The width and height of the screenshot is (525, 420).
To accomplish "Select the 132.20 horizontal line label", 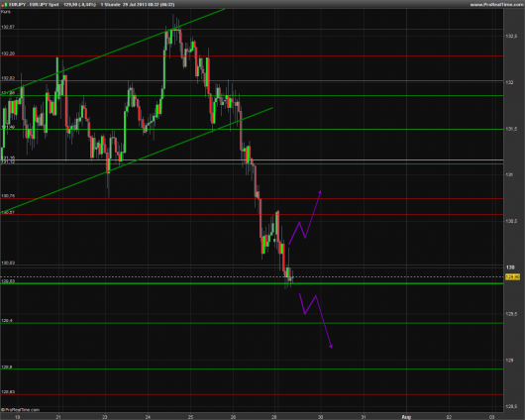I will tap(8, 53).
